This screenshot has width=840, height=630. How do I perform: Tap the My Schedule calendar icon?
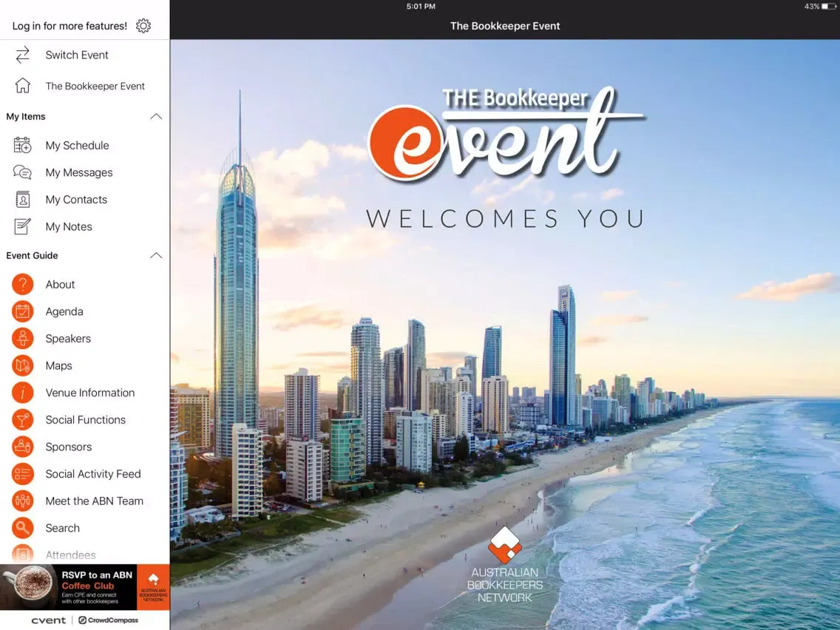tap(22, 145)
